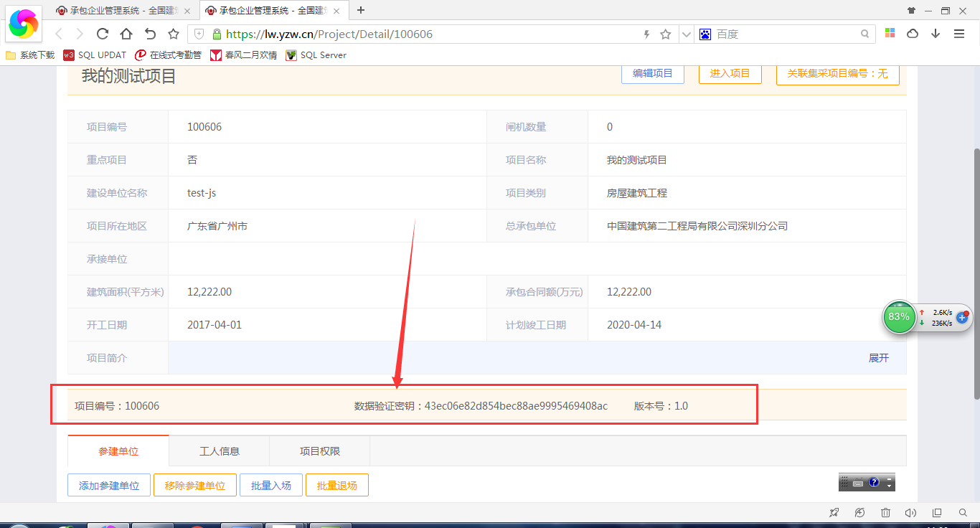This screenshot has height=528, width=980.
Task: Click the Baidu paw search engine icon
Action: [x=705, y=34]
